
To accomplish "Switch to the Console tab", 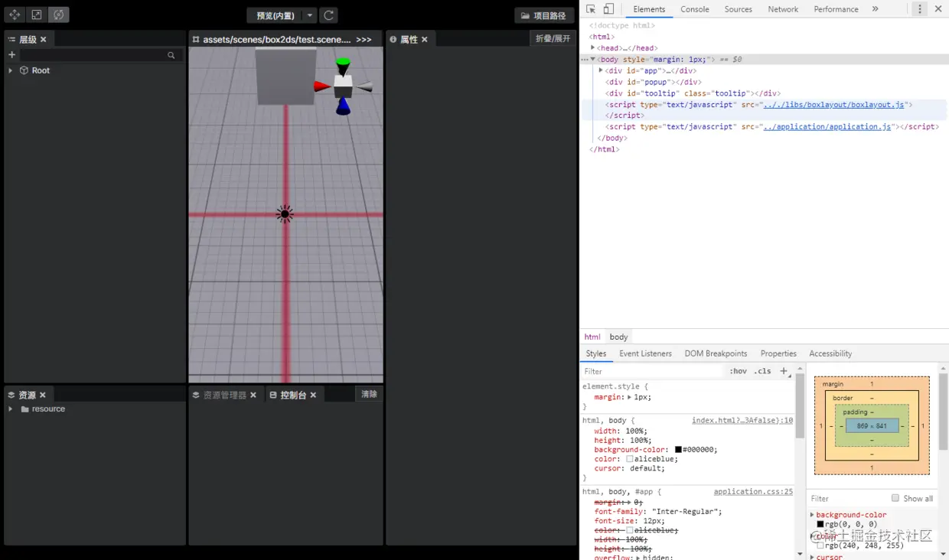I will pyautogui.click(x=695, y=9).
